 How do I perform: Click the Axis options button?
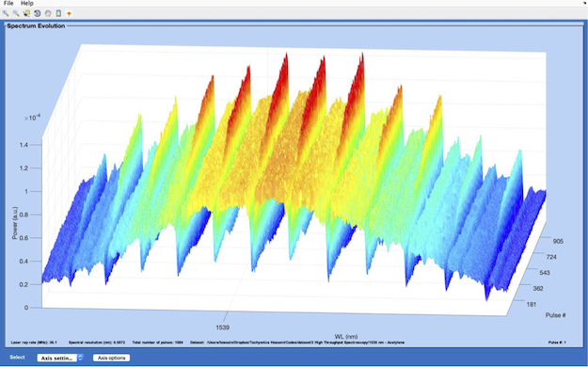click(111, 358)
